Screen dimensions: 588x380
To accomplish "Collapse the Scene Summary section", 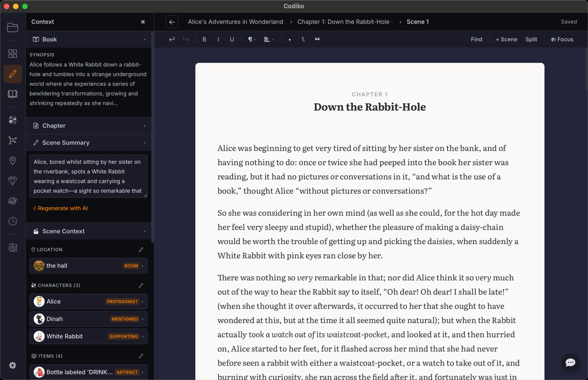I will coord(89,143).
